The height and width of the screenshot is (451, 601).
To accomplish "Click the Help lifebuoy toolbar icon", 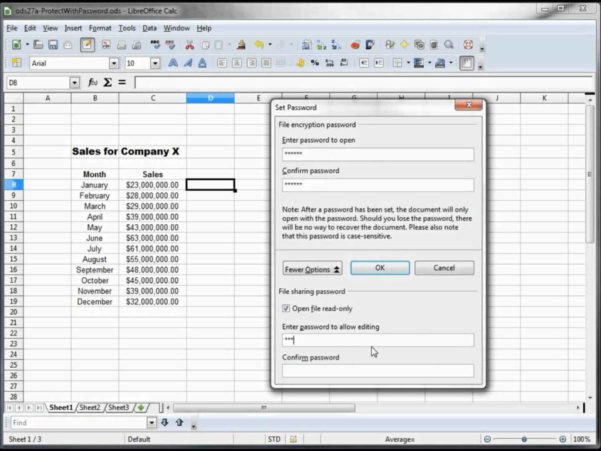I will click(x=467, y=46).
